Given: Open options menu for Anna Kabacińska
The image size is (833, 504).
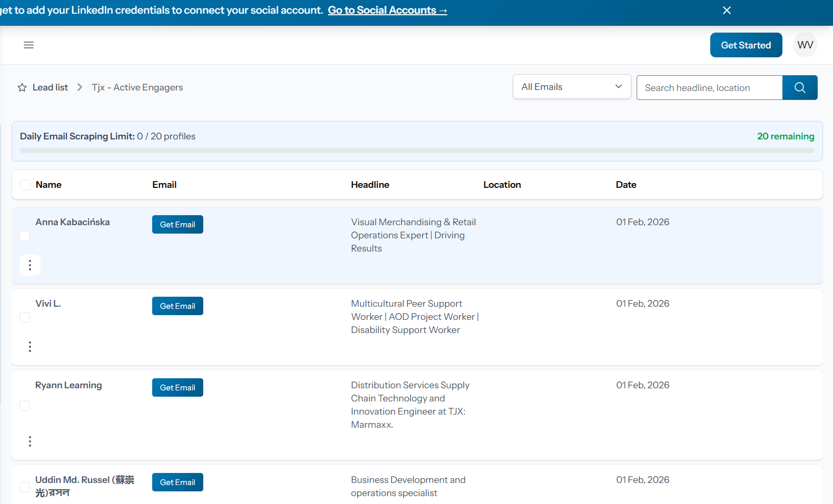Looking at the screenshot, I should (x=30, y=265).
